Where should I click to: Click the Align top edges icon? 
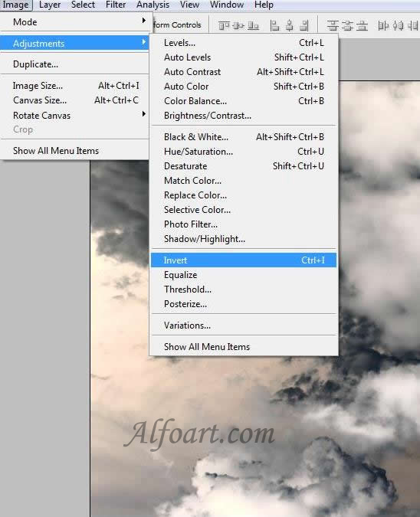tap(224, 25)
